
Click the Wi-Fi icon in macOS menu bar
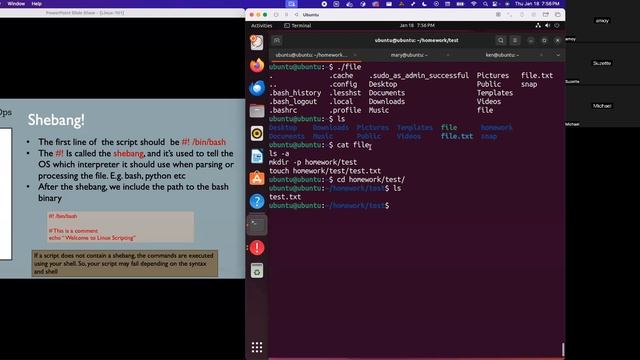474,4
